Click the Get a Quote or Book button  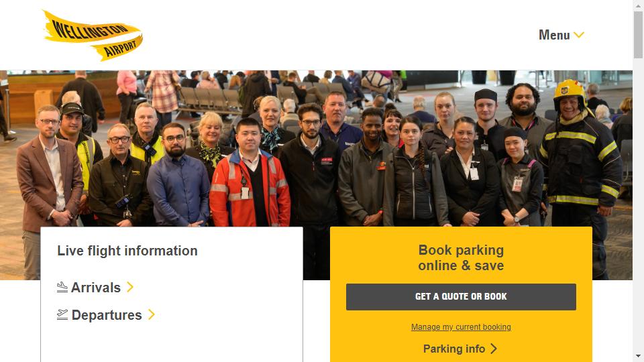coord(461,297)
